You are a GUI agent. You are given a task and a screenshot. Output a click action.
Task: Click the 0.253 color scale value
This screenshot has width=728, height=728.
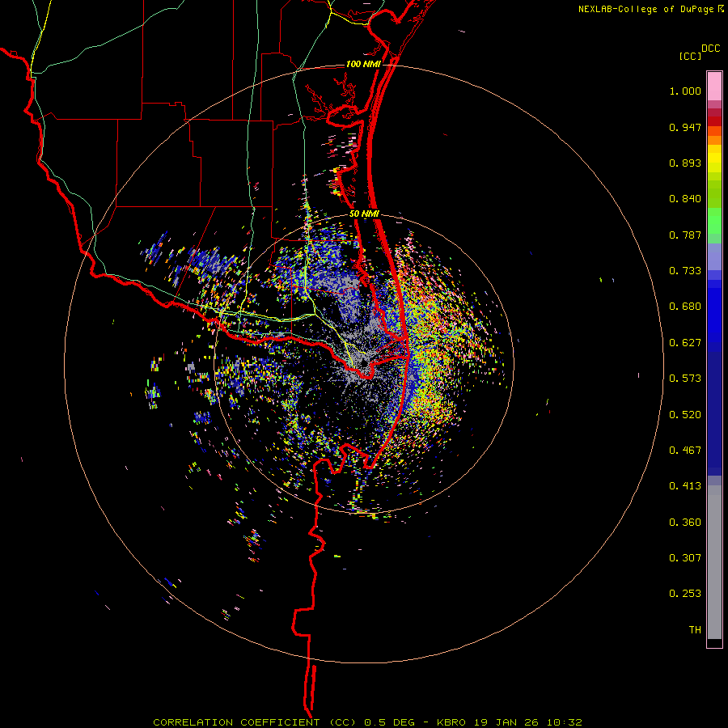[685, 595]
